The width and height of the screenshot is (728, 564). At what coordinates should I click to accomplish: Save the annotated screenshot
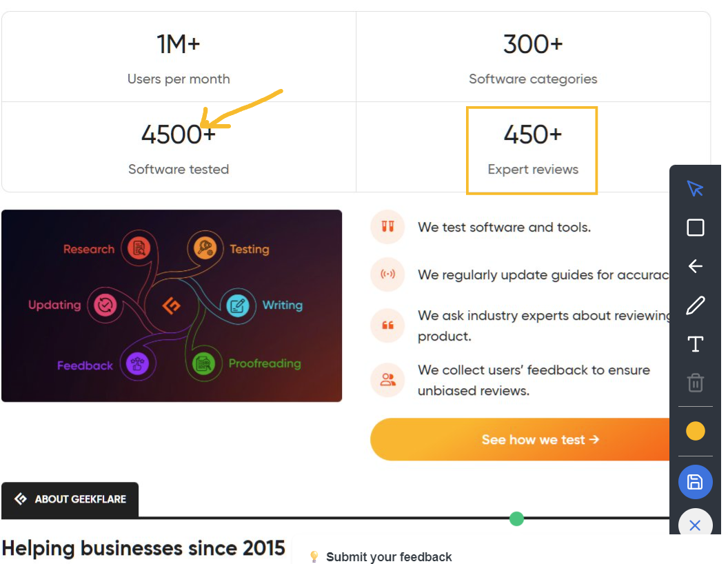695,482
